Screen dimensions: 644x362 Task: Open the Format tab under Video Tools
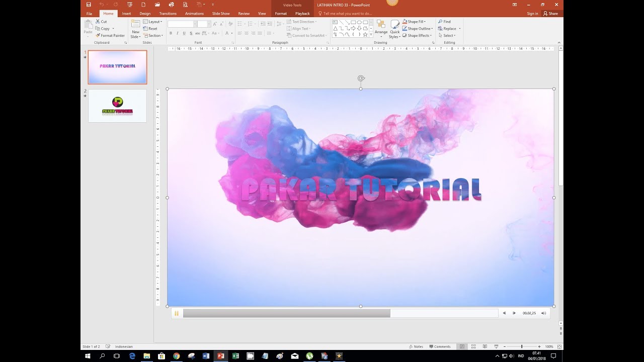tap(281, 14)
